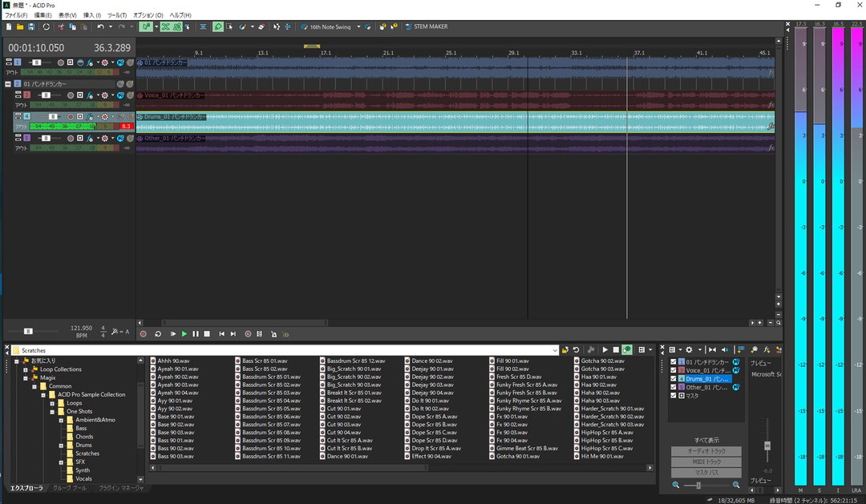Toggle Loop Playback in the transport

[x=158, y=334]
